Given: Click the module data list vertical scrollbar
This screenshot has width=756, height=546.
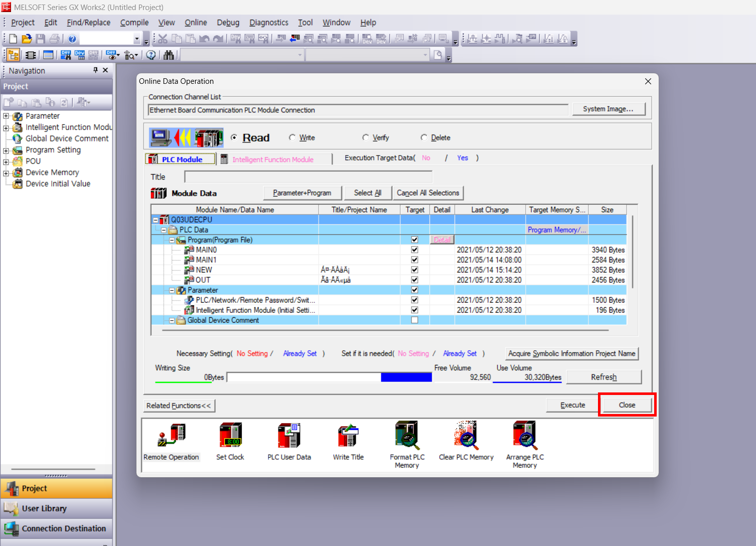Looking at the screenshot, I should (x=633, y=251).
